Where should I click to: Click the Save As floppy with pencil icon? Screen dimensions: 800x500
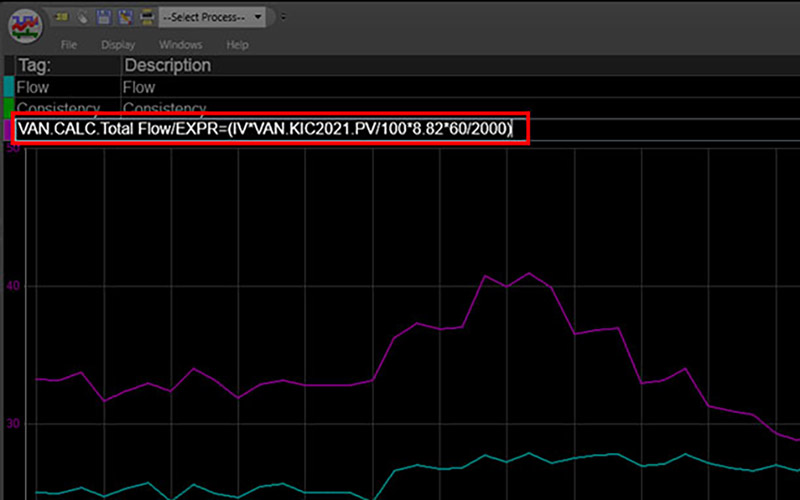click(x=126, y=17)
